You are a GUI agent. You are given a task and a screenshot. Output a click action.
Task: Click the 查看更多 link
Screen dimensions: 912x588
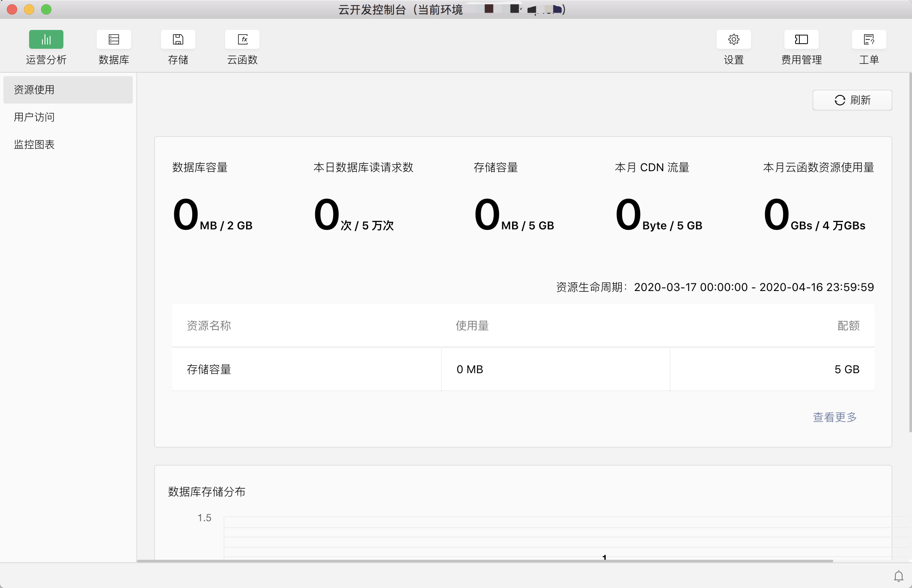point(835,417)
